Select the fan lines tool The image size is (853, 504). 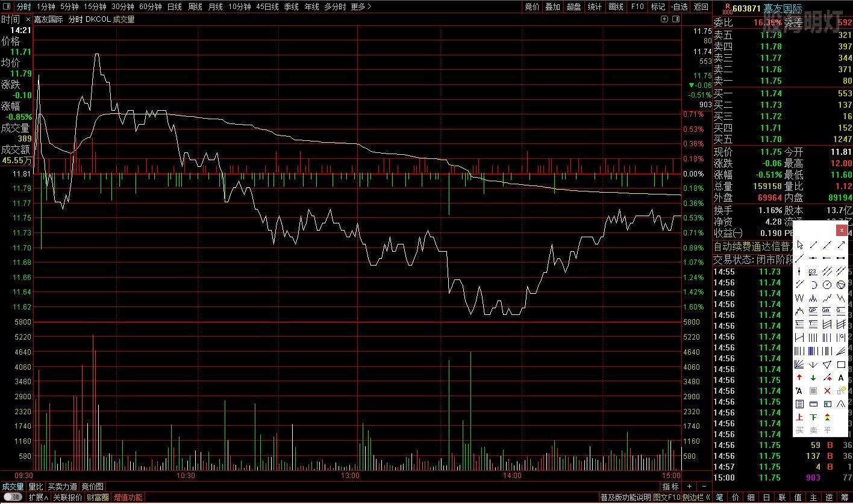800,364
